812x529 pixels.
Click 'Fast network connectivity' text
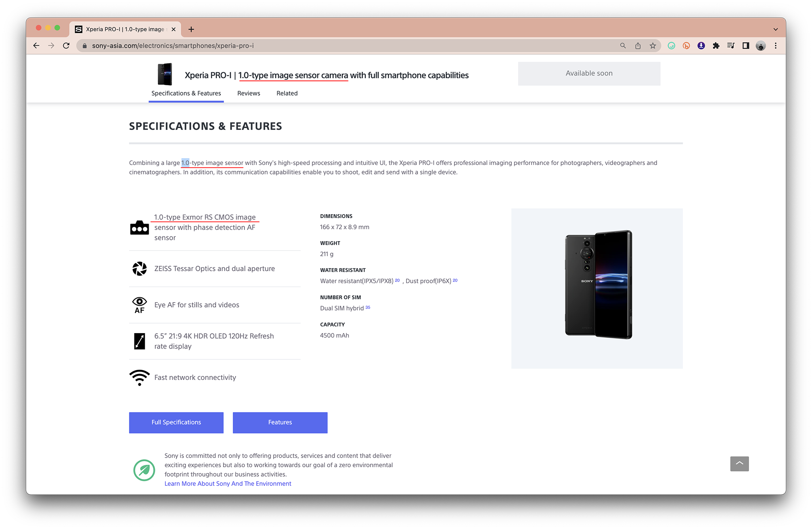tap(195, 378)
